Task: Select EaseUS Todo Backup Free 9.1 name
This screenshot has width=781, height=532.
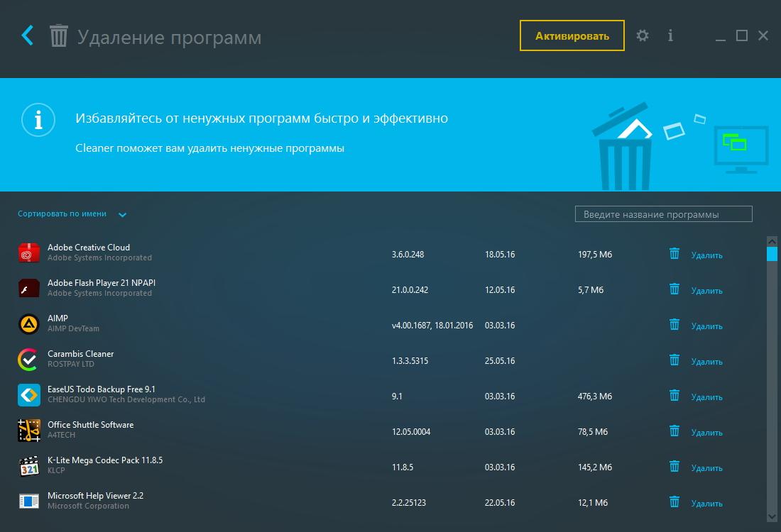Action: click(x=101, y=389)
